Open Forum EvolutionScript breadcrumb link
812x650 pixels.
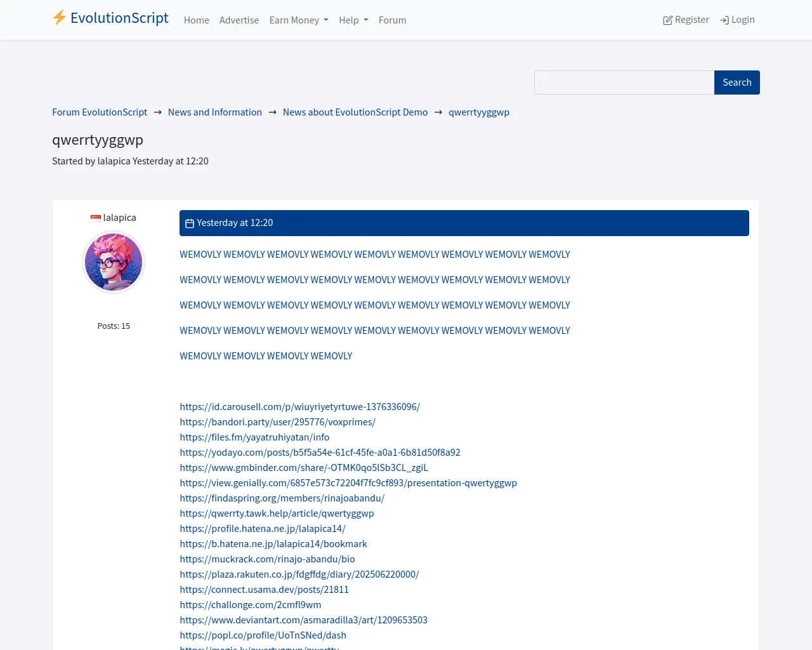(100, 112)
